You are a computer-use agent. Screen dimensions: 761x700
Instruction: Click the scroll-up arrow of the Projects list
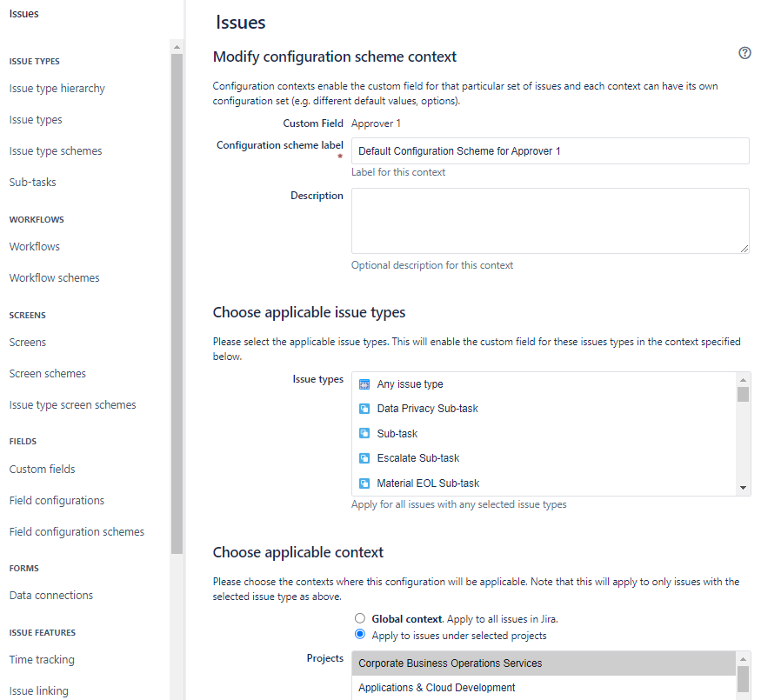[744, 660]
